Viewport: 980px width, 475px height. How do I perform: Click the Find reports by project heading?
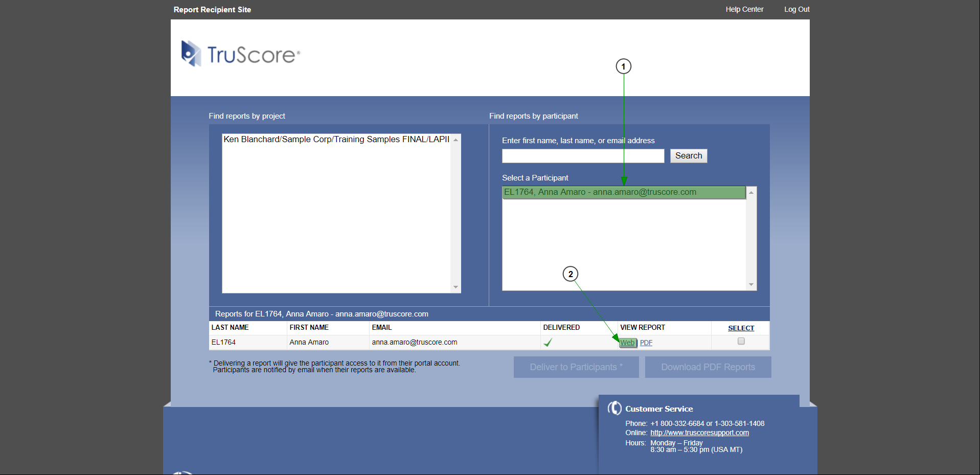(247, 116)
